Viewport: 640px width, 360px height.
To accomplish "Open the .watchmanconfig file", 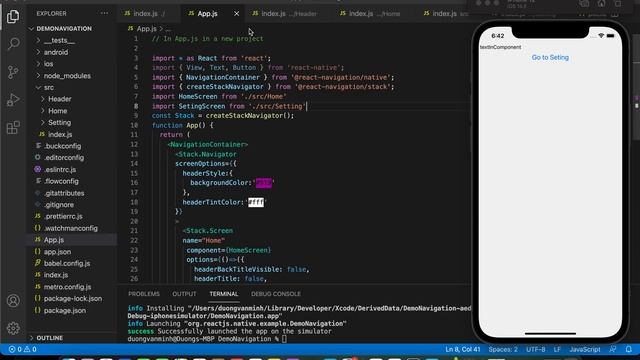I will [x=71, y=228].
